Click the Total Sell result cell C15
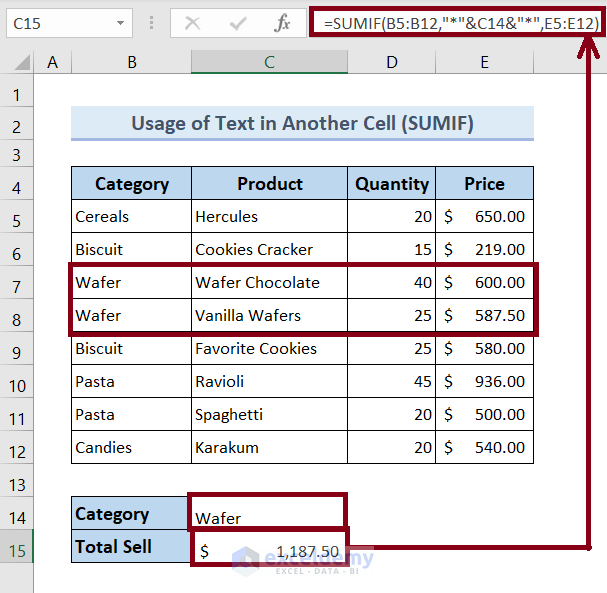 click(x=269, y=550)
